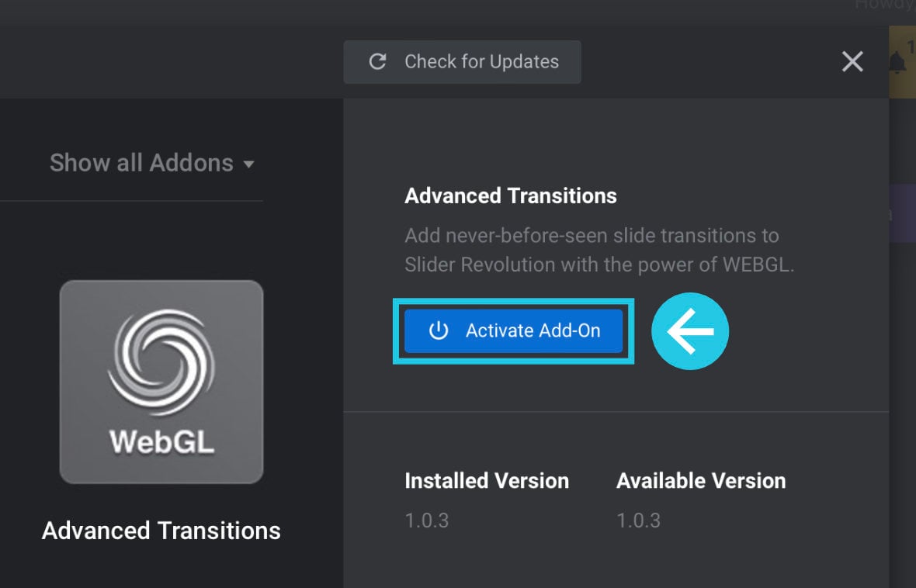The width and height of the screenshot is (916, 588).
Task: Click the WEBGL slide transitions description text
Action: (x=599, y=250)
